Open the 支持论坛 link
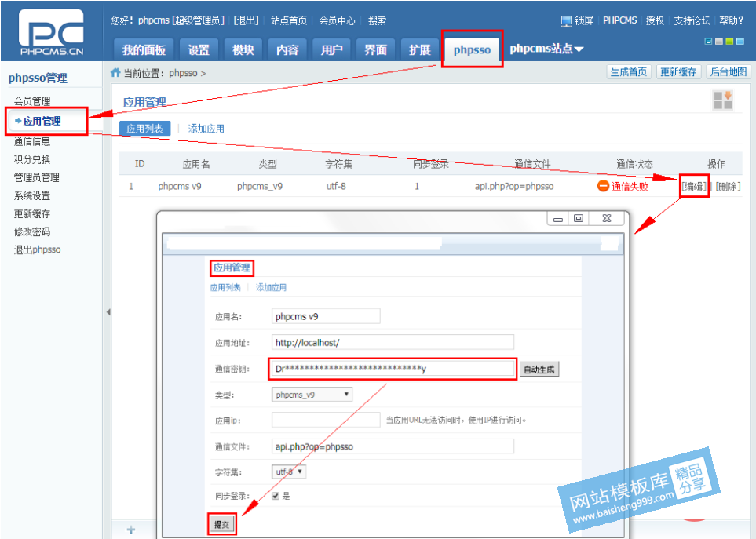This screenshot has height=539, width=756. (692, 20)
